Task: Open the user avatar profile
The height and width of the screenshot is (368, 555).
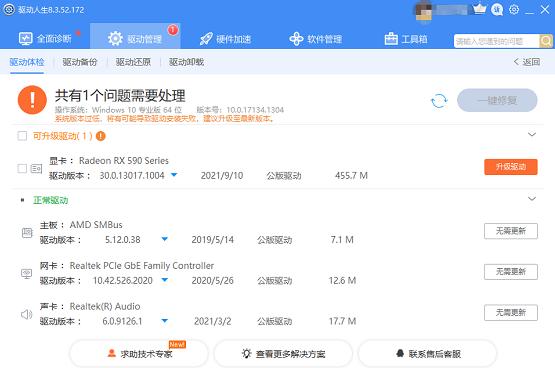Action: pyautogui.click(x=424, y=11)
